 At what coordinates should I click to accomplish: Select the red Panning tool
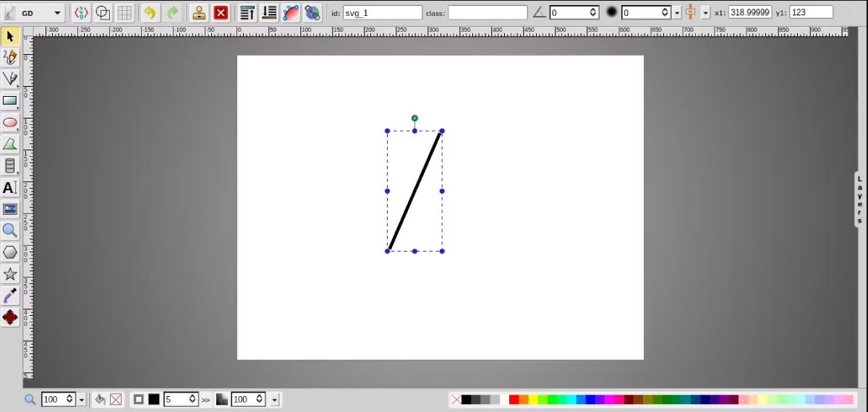(x=10, y=317)
